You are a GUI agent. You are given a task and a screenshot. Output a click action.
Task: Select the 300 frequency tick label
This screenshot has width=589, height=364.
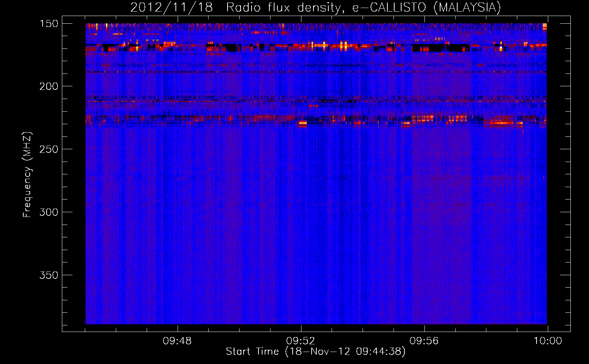pos(49,212)
